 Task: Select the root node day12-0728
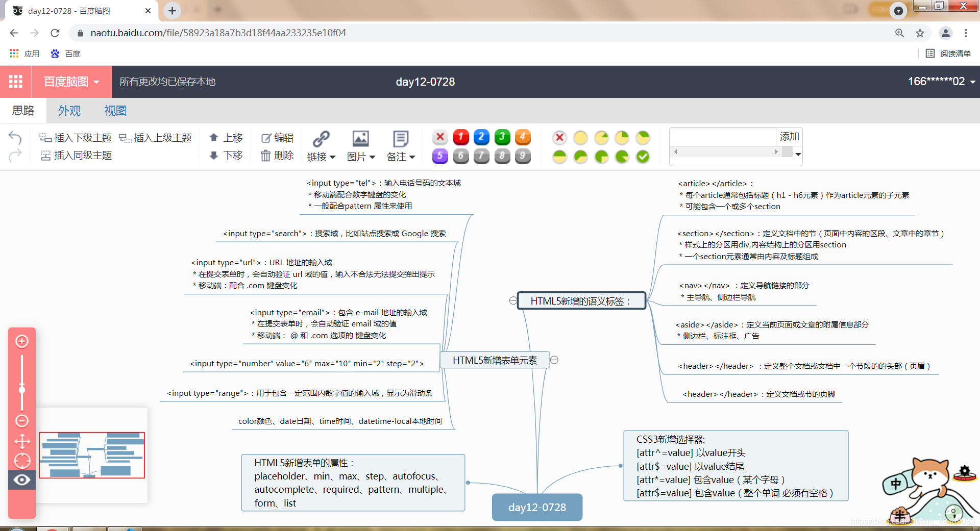point(537,507)
